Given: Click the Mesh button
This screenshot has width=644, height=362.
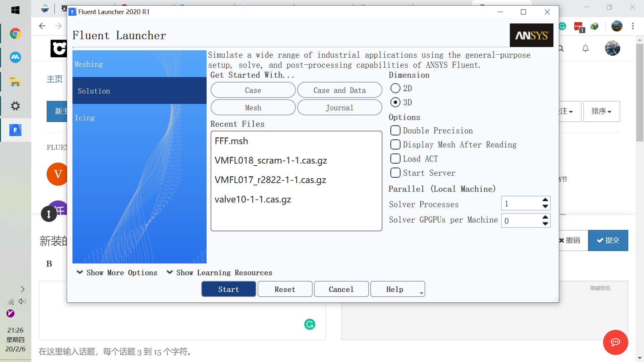Looking at the screenshot, I should (253, 108).
